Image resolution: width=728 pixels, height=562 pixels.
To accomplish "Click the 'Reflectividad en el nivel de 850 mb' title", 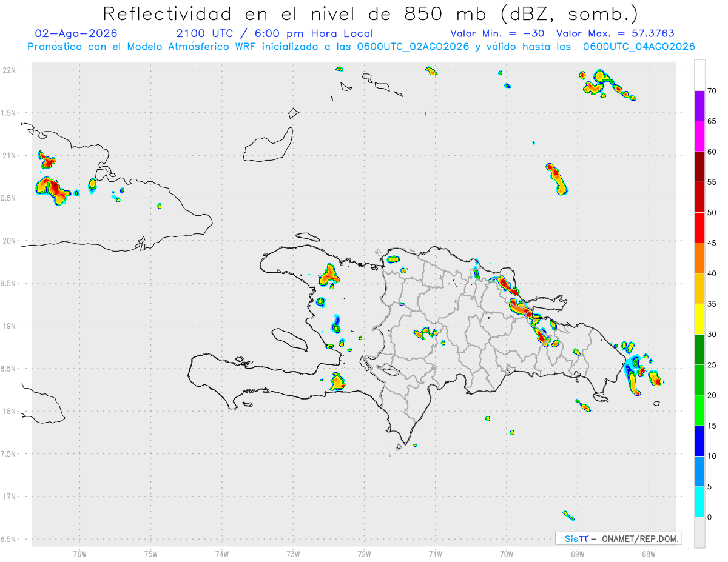I will pos(371,13).
